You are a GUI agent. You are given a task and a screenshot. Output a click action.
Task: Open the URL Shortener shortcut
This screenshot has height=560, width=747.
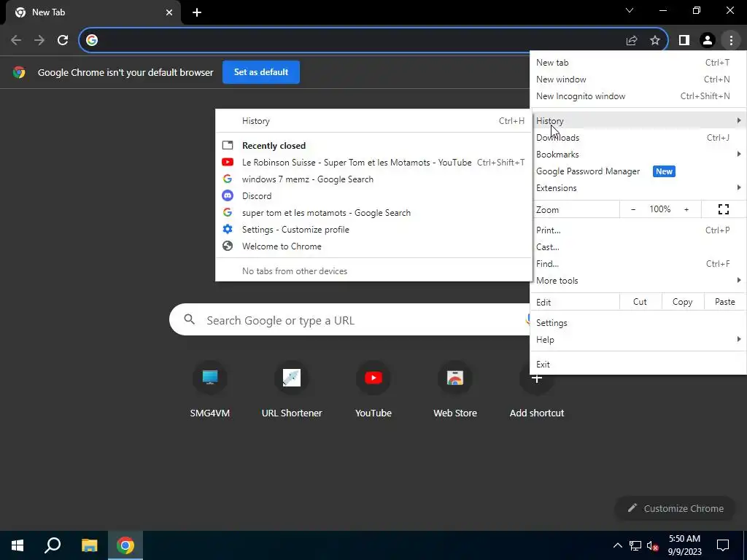(x=292, y=378)
